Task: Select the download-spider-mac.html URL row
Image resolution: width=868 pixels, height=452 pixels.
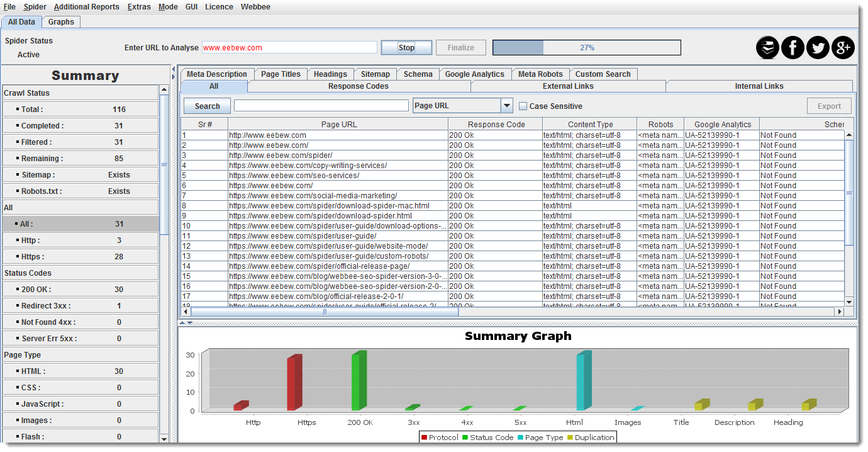Action: click(x=513, y=206)
